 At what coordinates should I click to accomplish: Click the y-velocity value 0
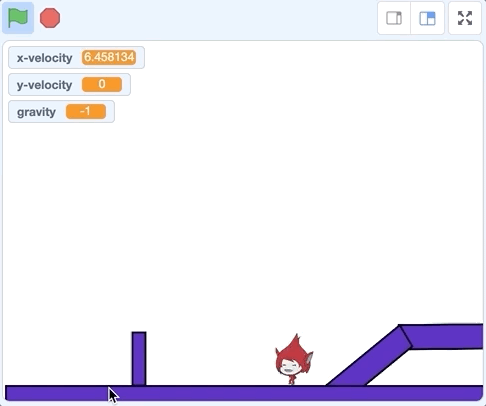pos(102,84)
